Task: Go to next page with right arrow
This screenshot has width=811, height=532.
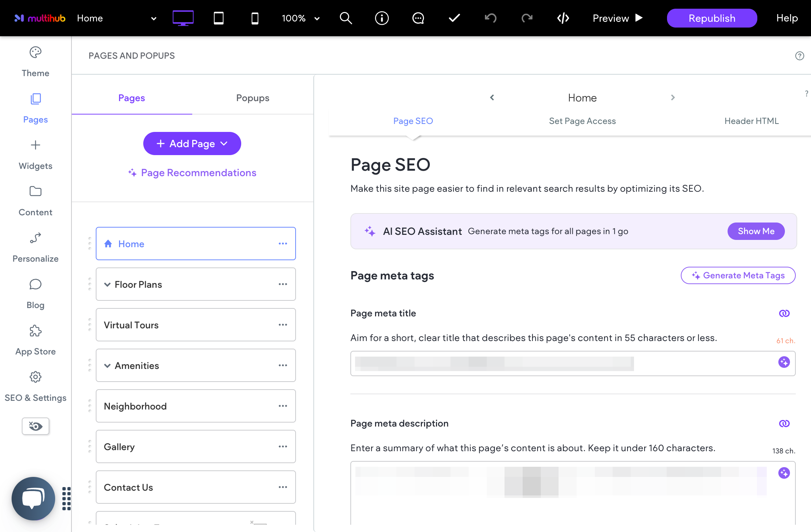Action: click(673, 97)
